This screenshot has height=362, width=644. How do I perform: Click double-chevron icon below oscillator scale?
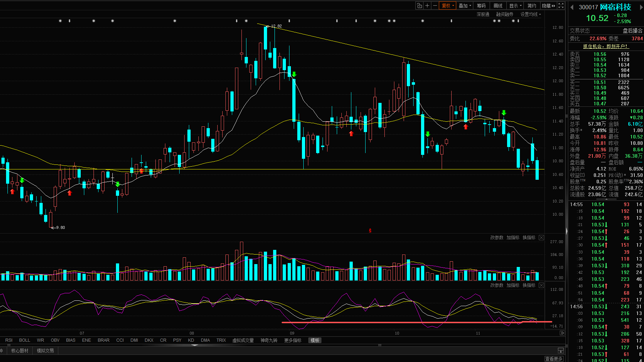[x=562, y=333]
